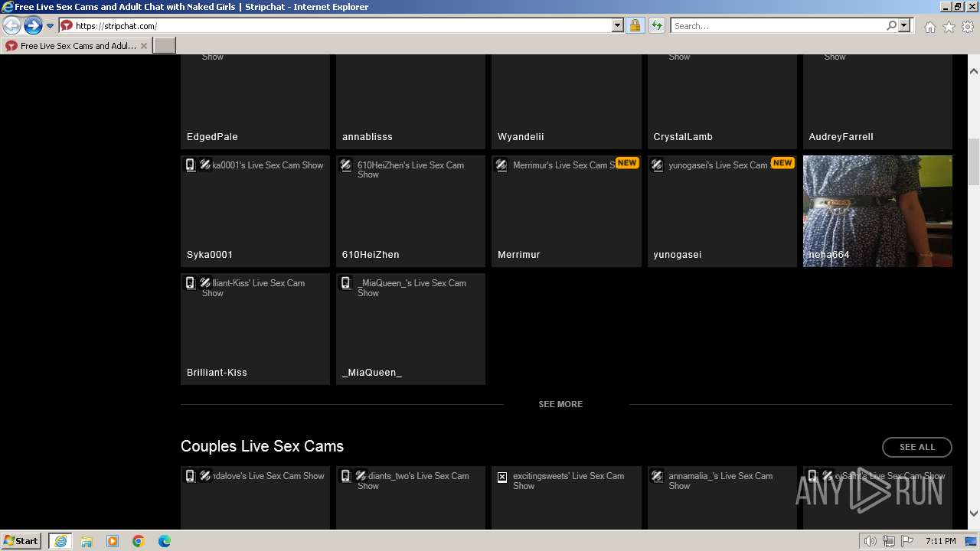
Task: Click the 610HeiZhen username
Action: 371,255
